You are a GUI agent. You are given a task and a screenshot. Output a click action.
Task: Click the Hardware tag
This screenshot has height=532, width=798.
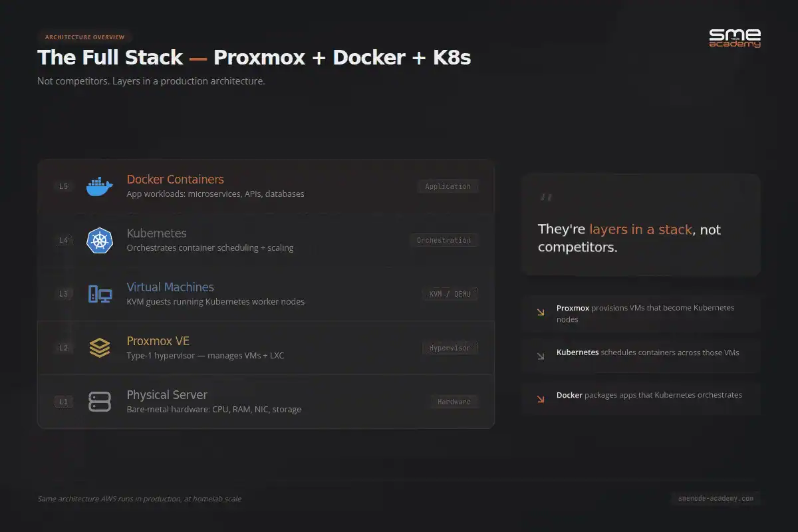pyautogui.click(x=454, y=402)
